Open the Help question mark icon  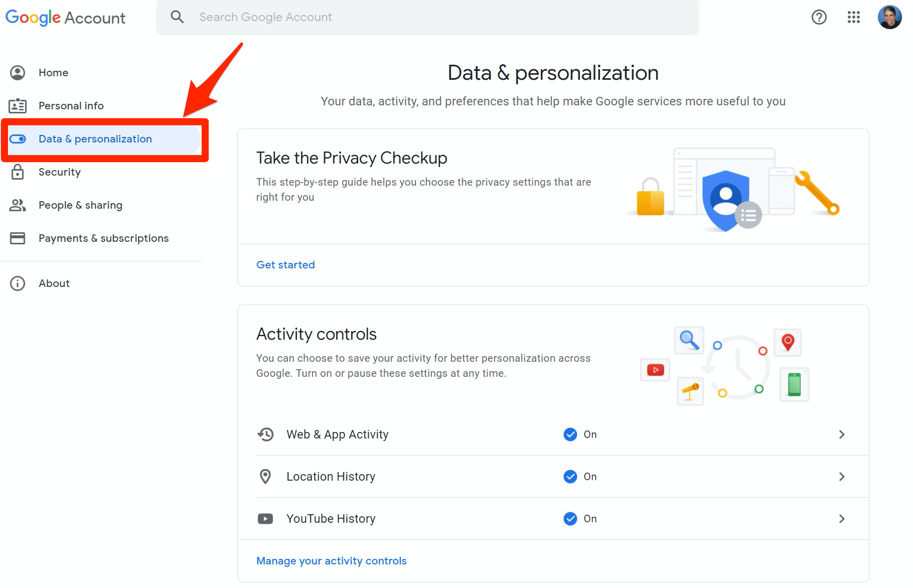[x=819, y=18]
